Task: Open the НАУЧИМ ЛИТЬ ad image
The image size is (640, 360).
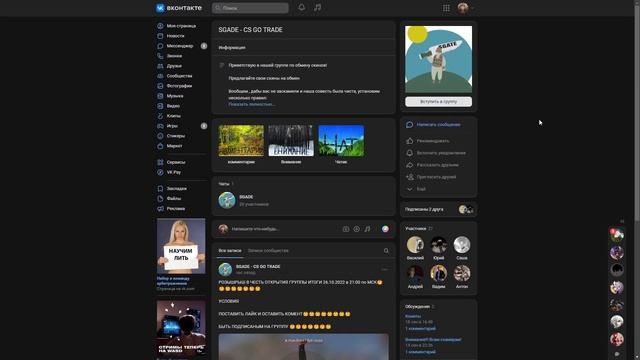Action: (181, 246)
